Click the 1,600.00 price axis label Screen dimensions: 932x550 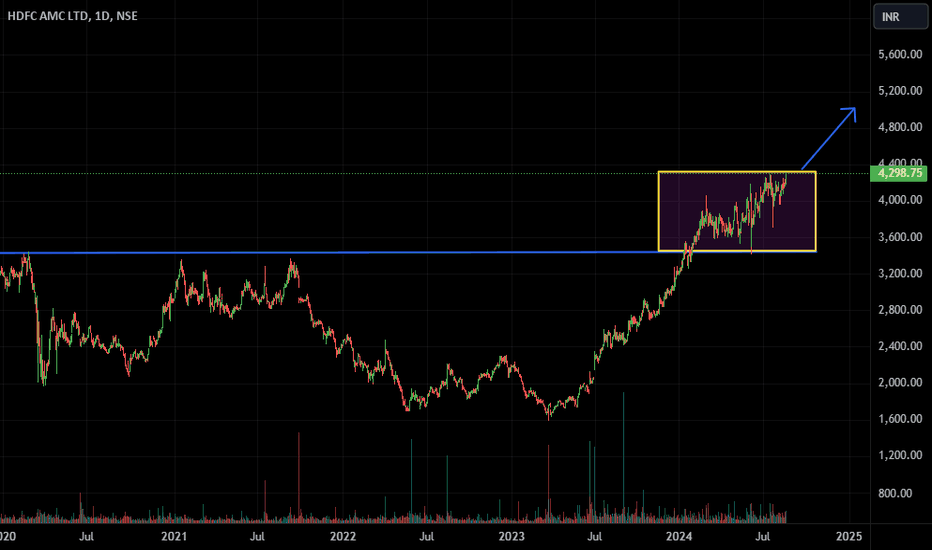tap(900, 419)
